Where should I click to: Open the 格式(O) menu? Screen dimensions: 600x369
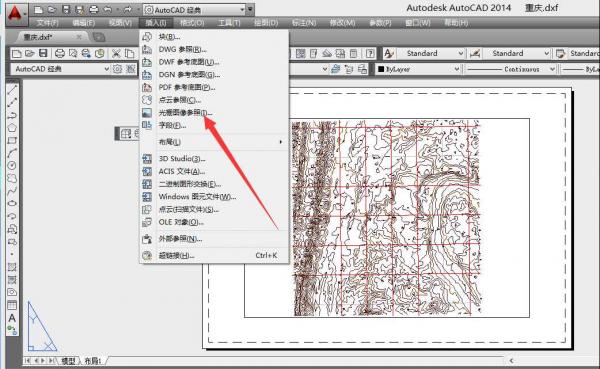(192, 23)
